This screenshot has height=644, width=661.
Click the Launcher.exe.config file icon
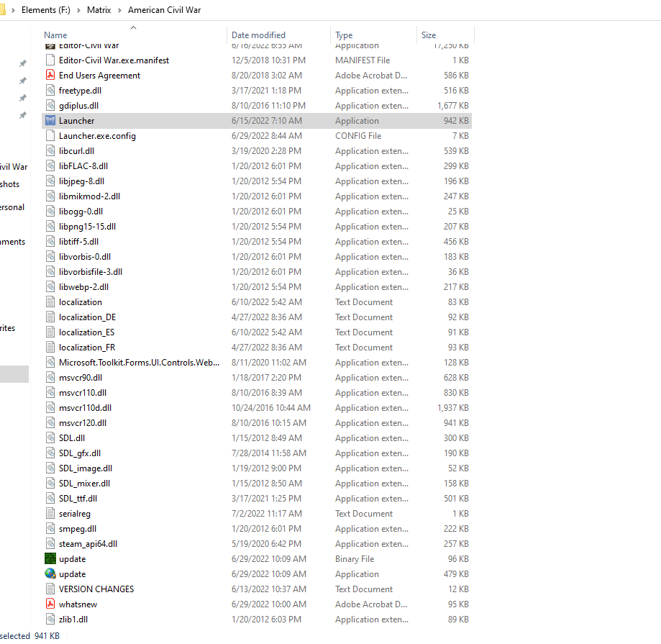[x=50, y=136]
